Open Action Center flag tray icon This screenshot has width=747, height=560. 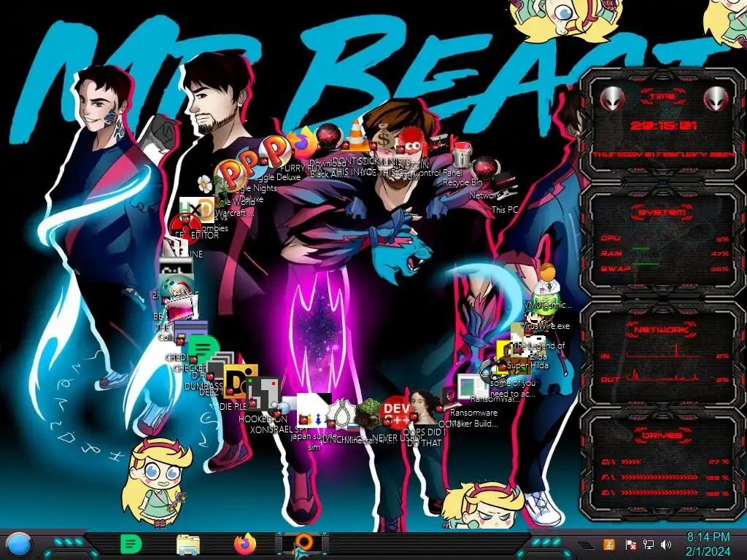[631, 545]
